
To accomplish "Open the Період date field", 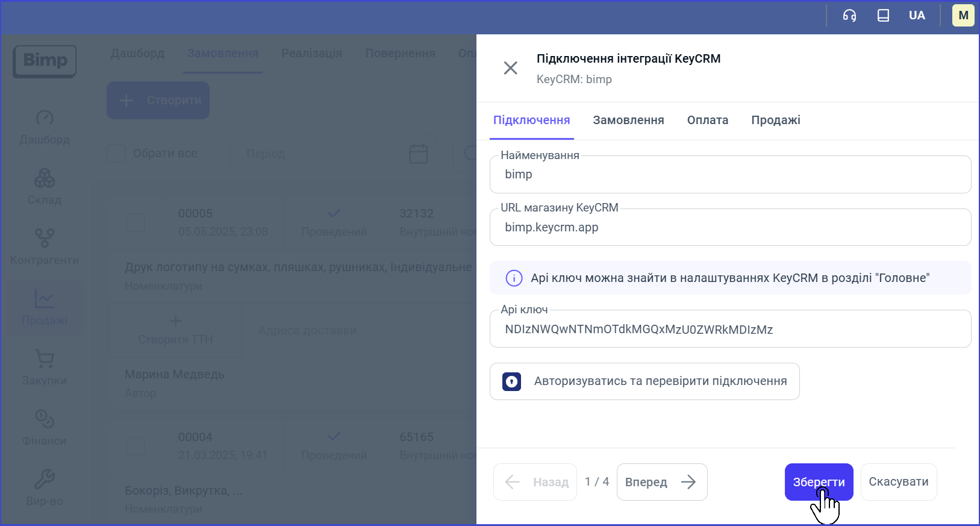I will point(334,154).
